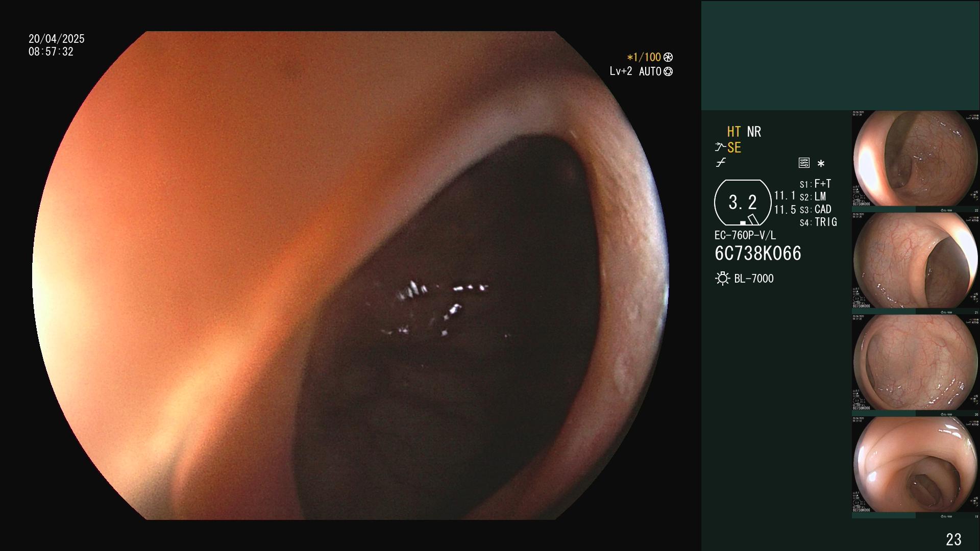Screen dimensions: 980x551
Task: Click the *1/100 shutter speed value
Action: pyautogui.click(x=644, y=58)
